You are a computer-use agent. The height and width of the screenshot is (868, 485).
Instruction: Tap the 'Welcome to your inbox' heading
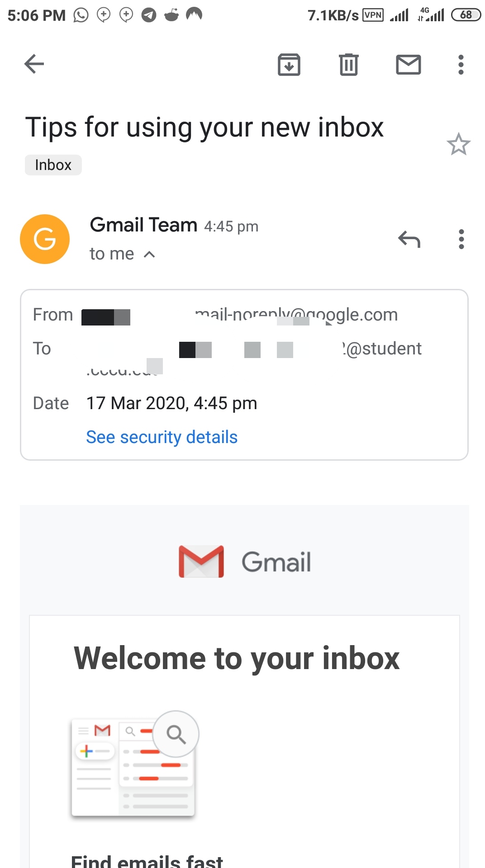(x=237, y=658)
